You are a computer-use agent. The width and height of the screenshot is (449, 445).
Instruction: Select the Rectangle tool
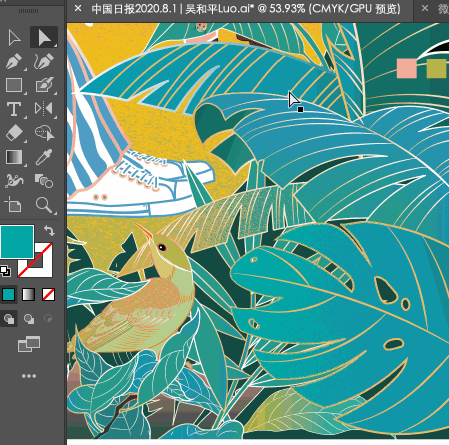tap(14, 85)
